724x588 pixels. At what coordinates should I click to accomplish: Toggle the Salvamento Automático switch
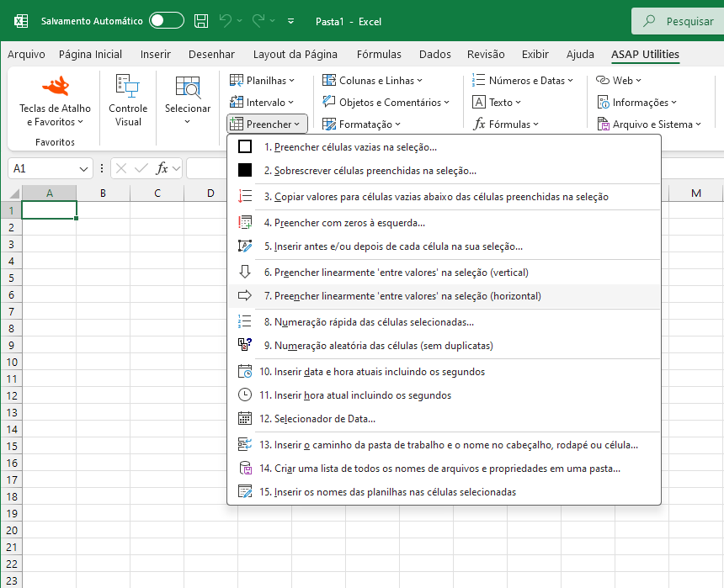(x=166, y=21)
